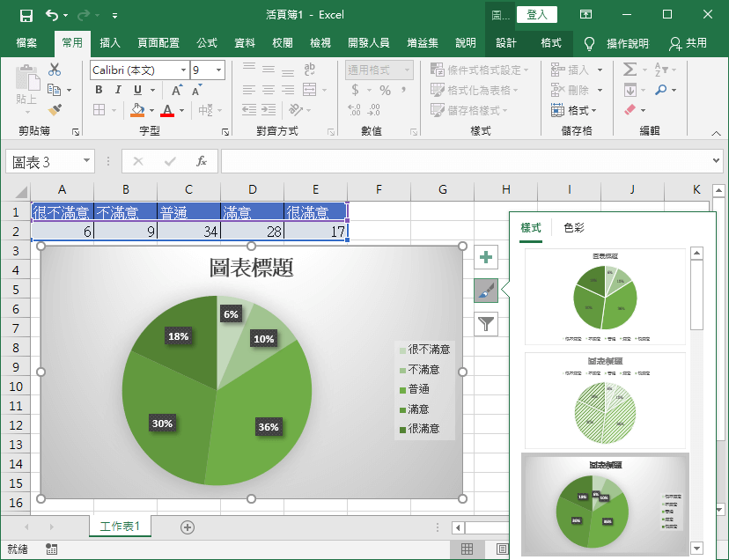The width and height of the screenshot is (729, 560).
Task: Click the Fill down arrow icon
Action: (x=630, y=90)
